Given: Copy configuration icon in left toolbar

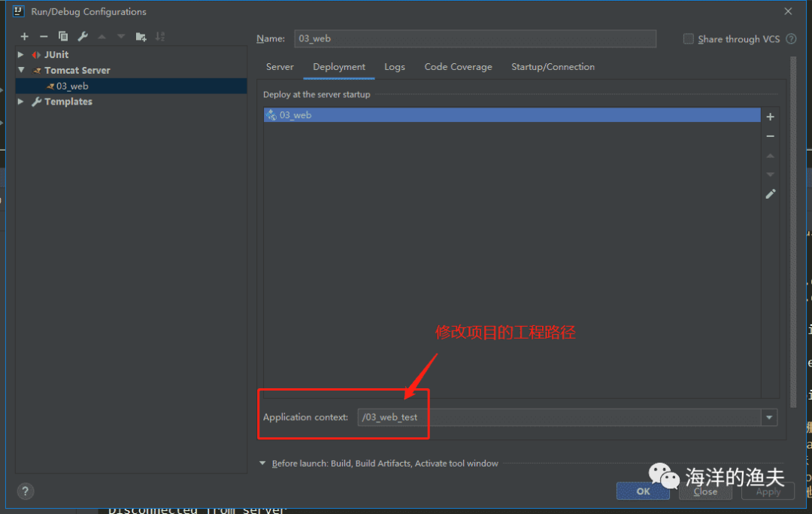Looking at the screenshot, I should click(63, 36).
